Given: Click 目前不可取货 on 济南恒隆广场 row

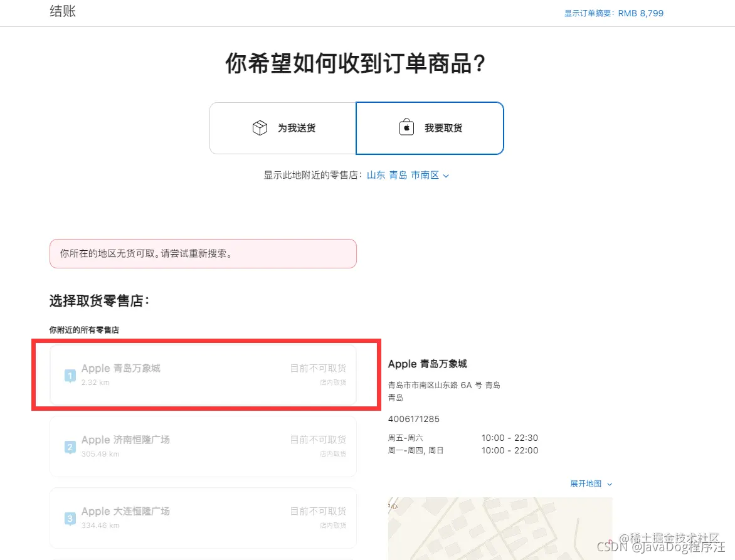Looking at the screenshot, I should tap(318, 440).
